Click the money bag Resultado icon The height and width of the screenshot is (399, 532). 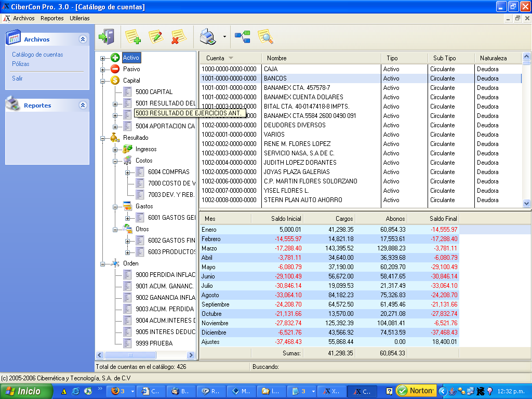[115, 137]
